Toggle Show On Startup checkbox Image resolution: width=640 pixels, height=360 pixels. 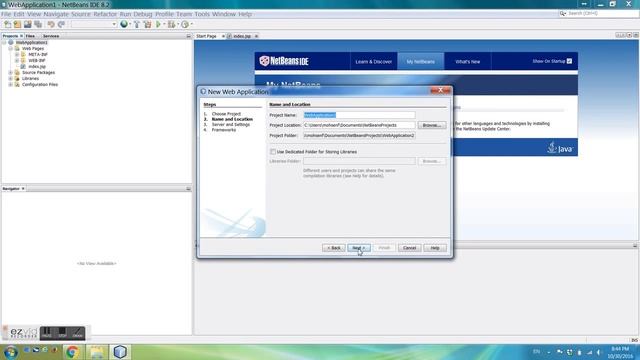(569, 61)
